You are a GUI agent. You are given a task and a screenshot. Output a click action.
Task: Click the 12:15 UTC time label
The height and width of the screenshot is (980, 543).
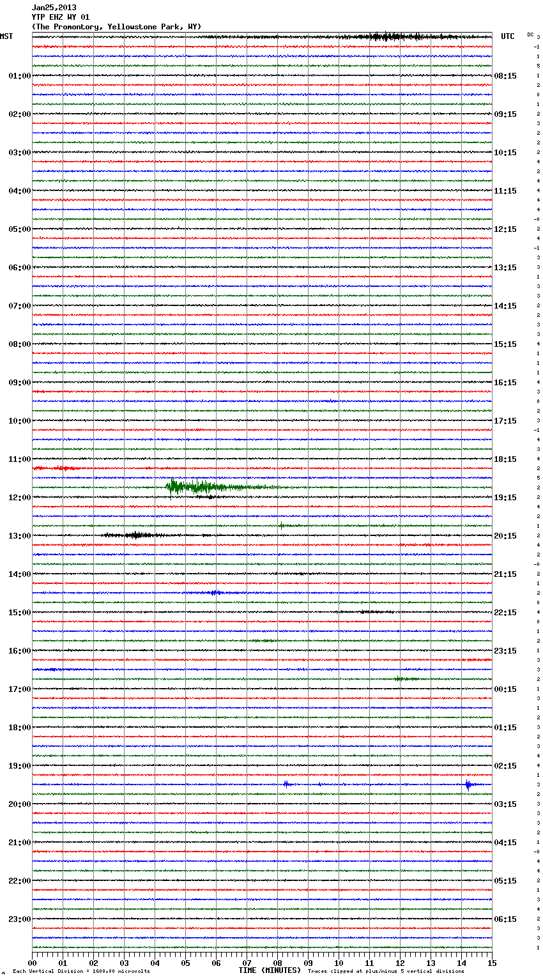[505, 229]
